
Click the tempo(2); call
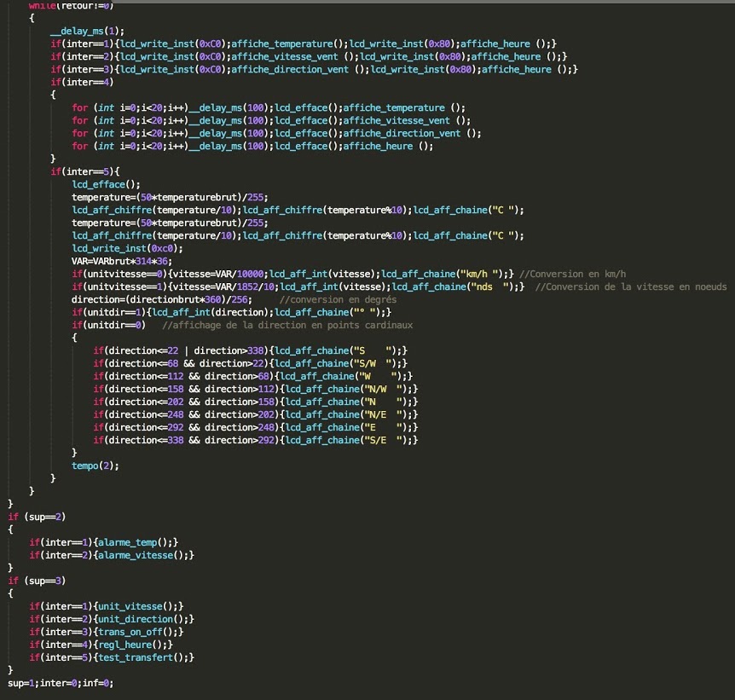click(x=95, y=466)
